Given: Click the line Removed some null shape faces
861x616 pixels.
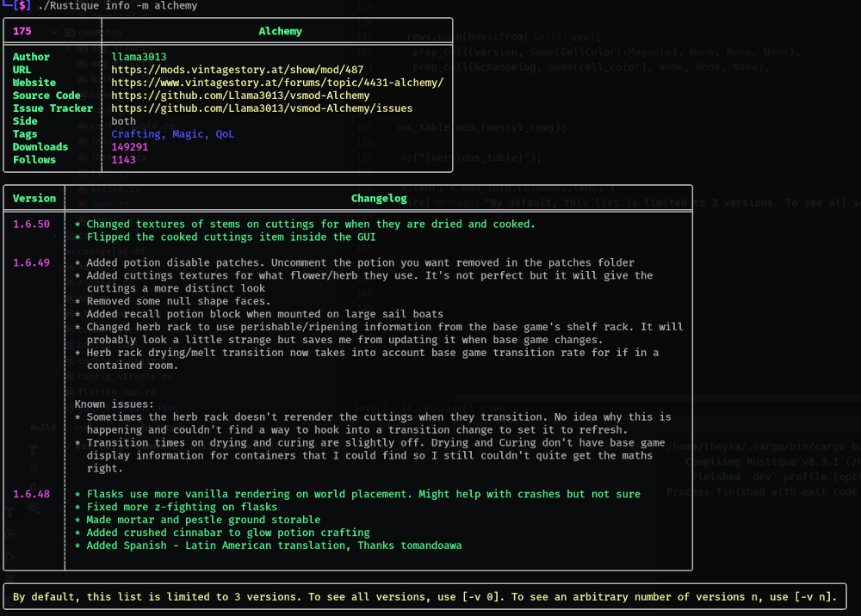Looking at the screenshot, I should click(x=172, y=301).
